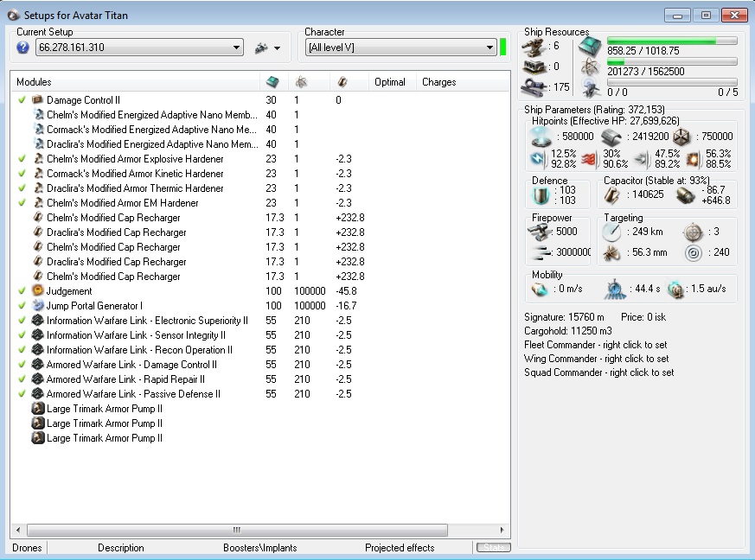
Task: Click the scrollbar left arrow
Action: pos(18,530)
